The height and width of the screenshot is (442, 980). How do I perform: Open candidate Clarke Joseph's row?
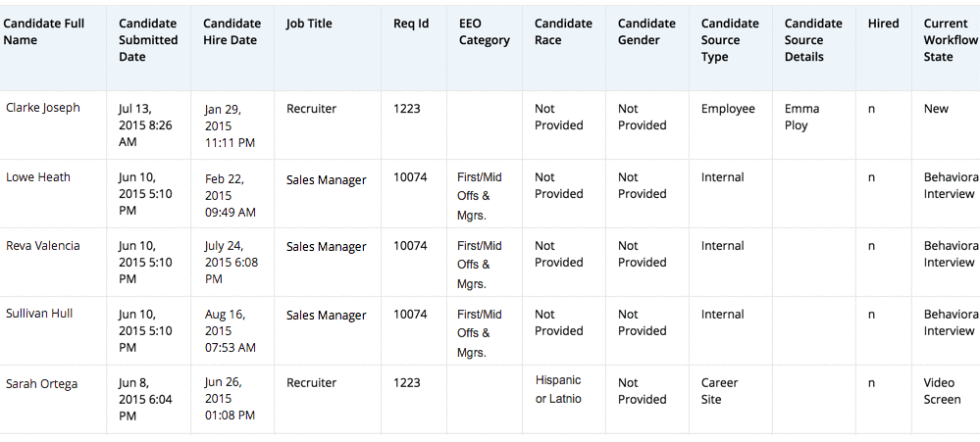point(43,108)
